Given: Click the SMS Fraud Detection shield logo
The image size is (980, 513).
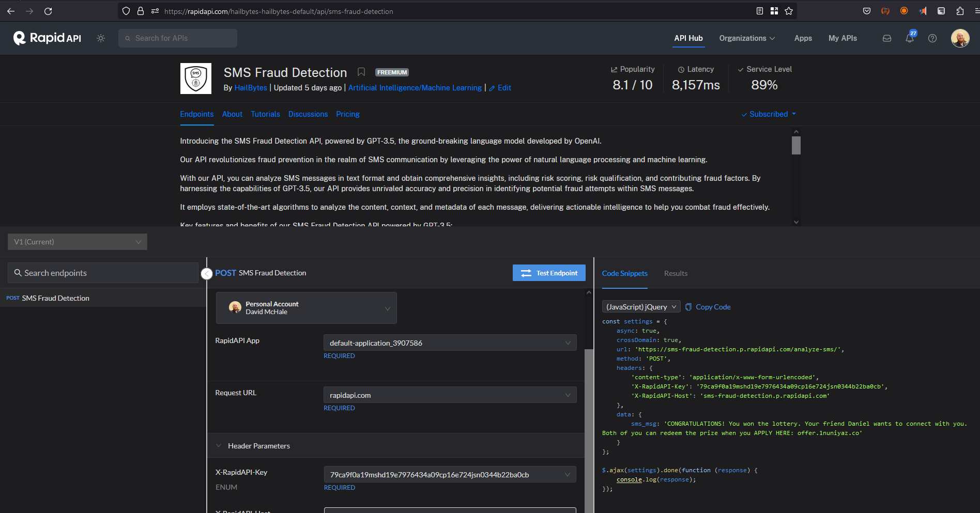Looking at the screenshot, I should pyautogui.click(x=196, y=79).
